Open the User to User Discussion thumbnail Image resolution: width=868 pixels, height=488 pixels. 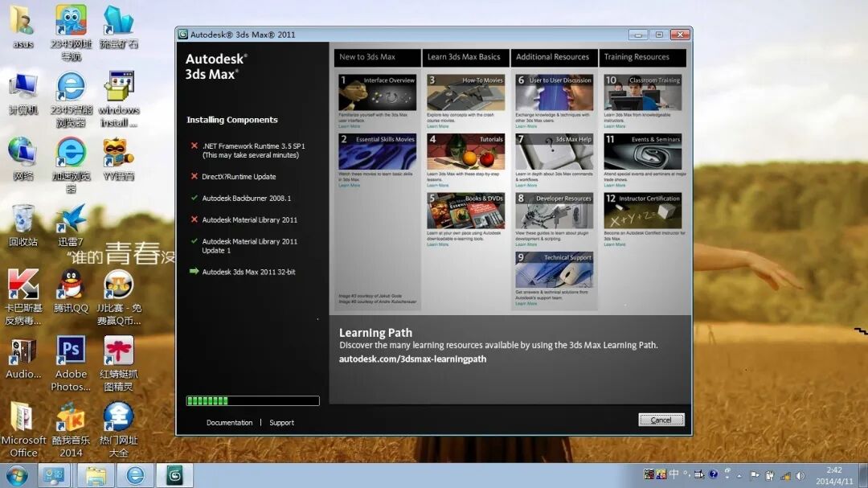coord(554,92)
